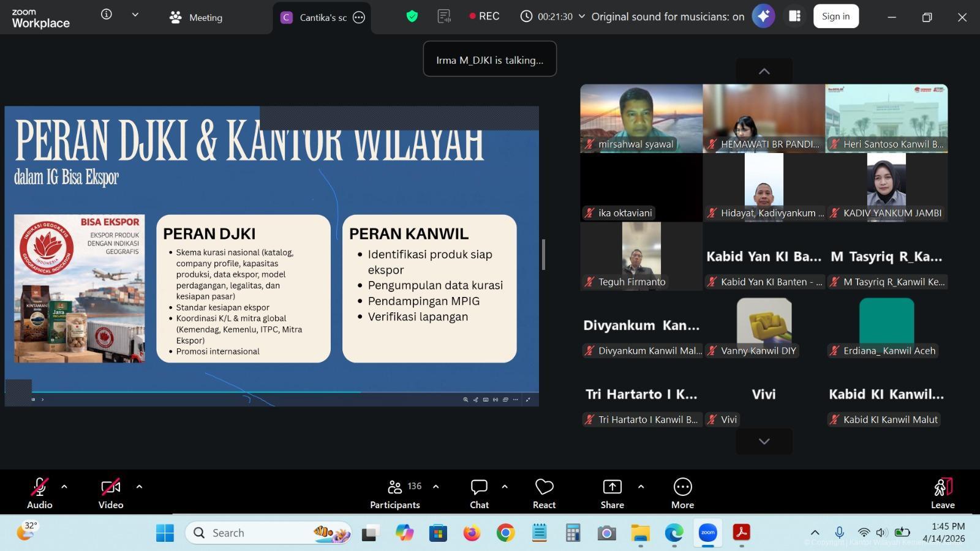Expand video settings arrow next to Video
Viewport: 980px width, 551px height.
pyautogui.click(x=139, y=487)
